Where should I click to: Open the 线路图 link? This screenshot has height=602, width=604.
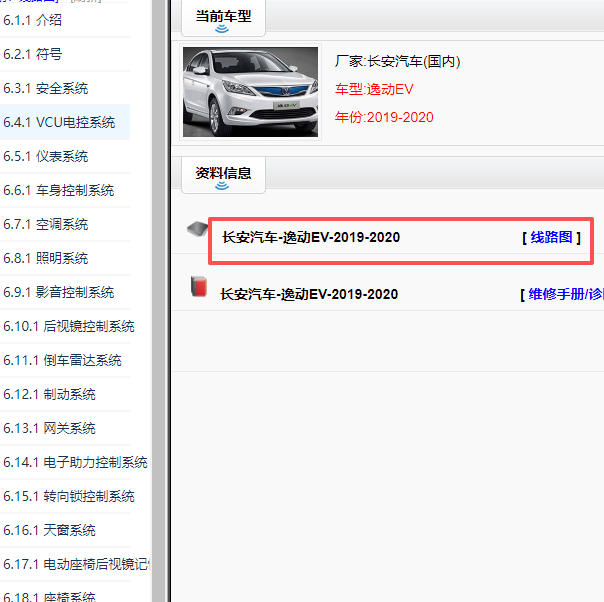(551, 237)
